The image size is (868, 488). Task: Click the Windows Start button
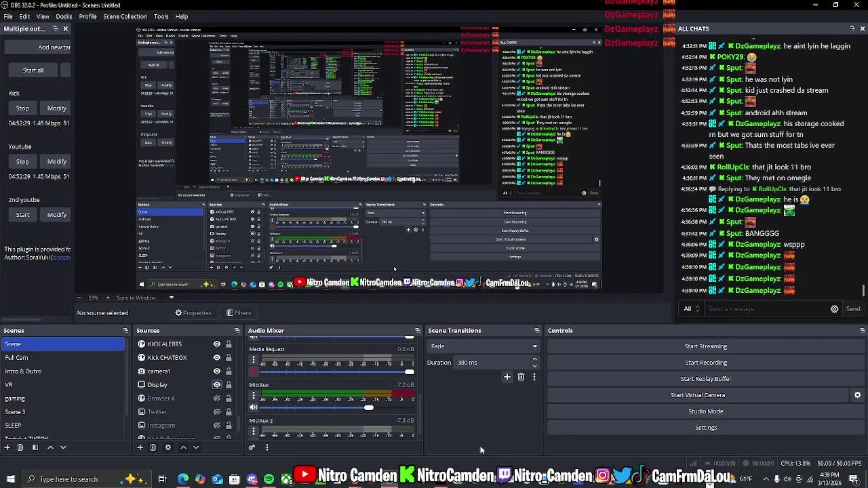(11, 479)
